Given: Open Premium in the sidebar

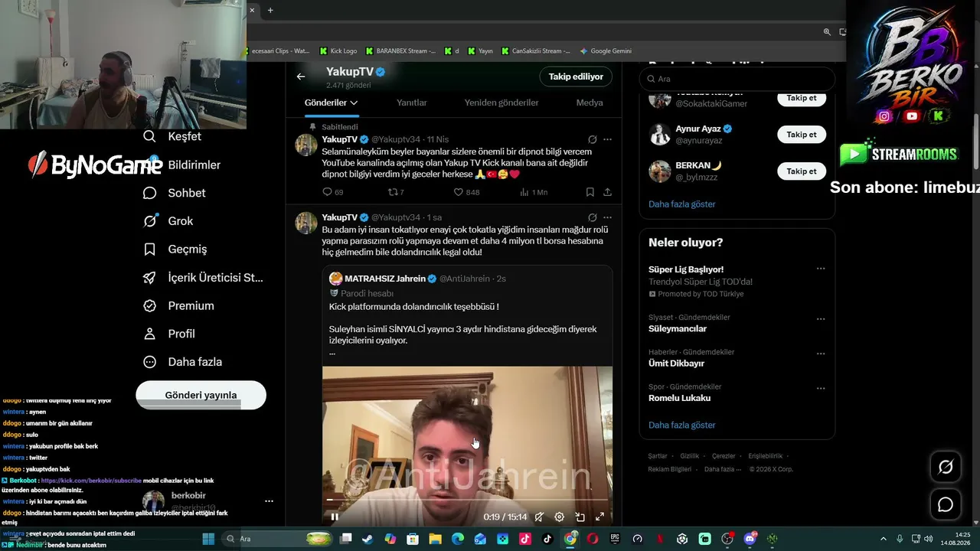Looking at the screenshot, I should [x=179, y=305].
